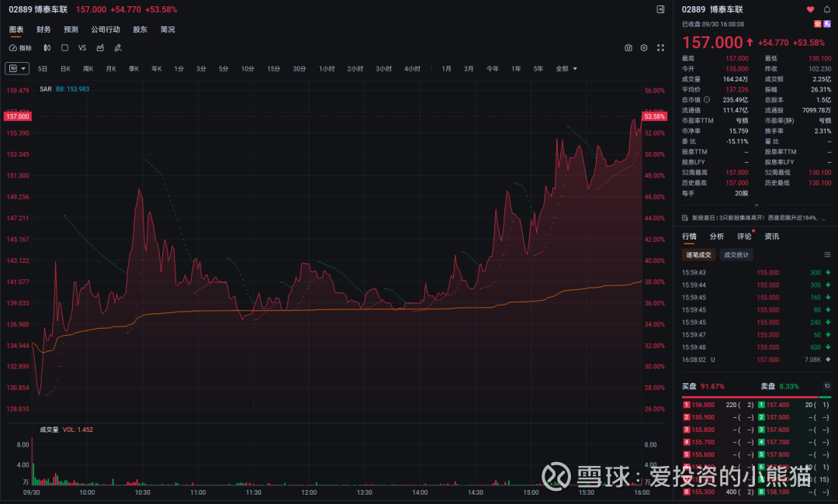Select the 5日 chart period
Viewport: 838px width, 504px height.
click(43, 69)
